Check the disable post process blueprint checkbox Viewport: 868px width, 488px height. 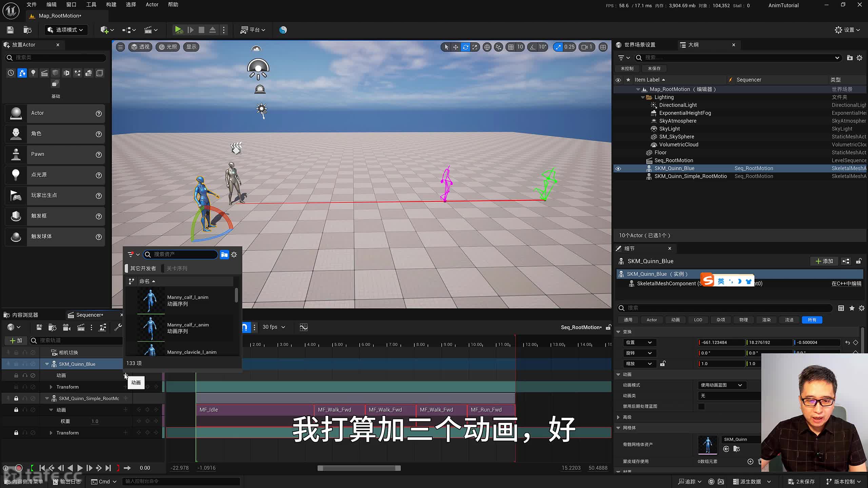(x=701, y=406)
